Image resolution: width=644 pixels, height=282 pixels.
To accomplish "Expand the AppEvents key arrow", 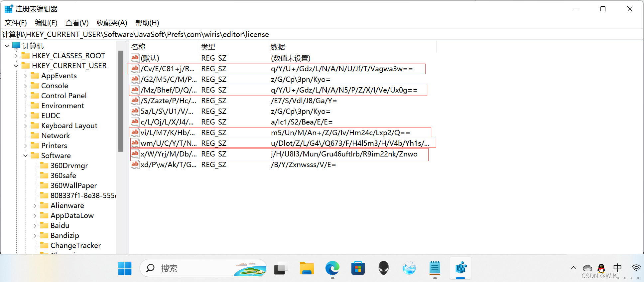I will pos(26,76).
